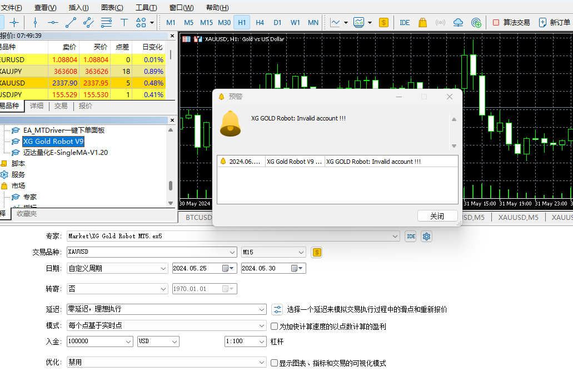This screenshot has height=392, width=573.
Task: Open the end date 2024.05.30 calendar
Action: click(297, 268)
